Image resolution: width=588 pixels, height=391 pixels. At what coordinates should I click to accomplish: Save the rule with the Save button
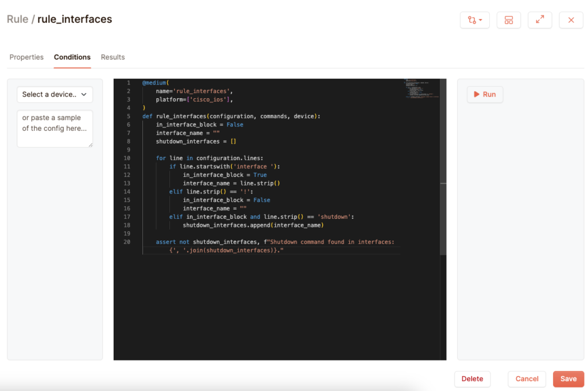click(x=568, y=379)
